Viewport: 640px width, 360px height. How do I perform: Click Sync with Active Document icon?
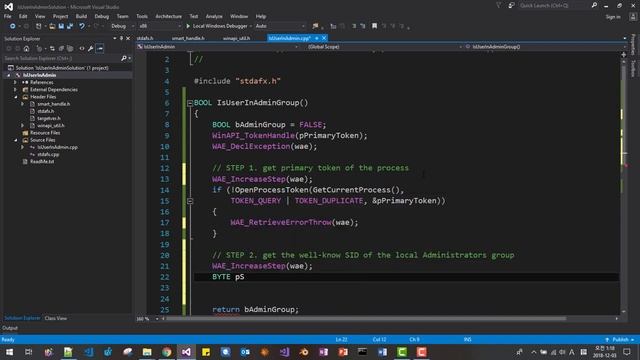tap(52, 49)
